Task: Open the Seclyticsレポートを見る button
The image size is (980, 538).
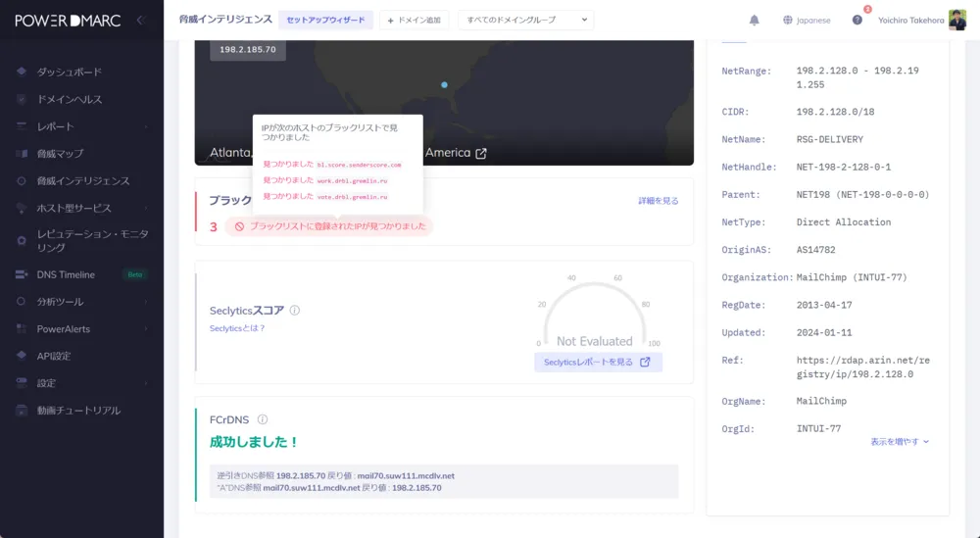Action: click(x=598, y=362)
